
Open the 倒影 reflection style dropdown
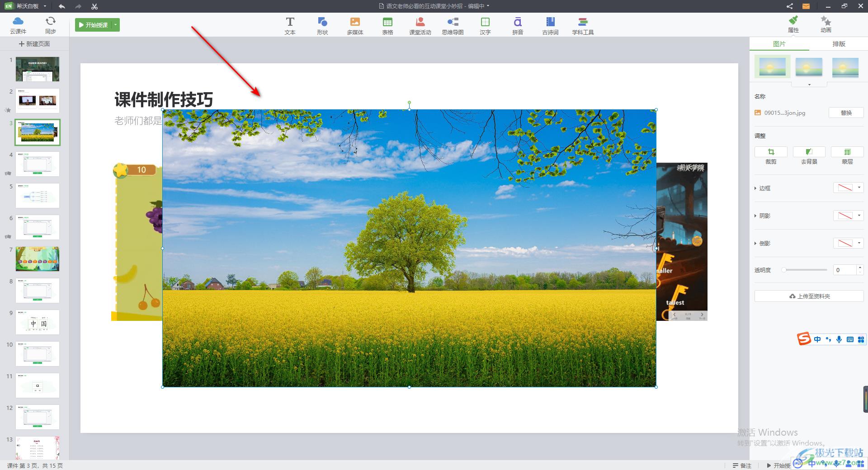(849, 243)
